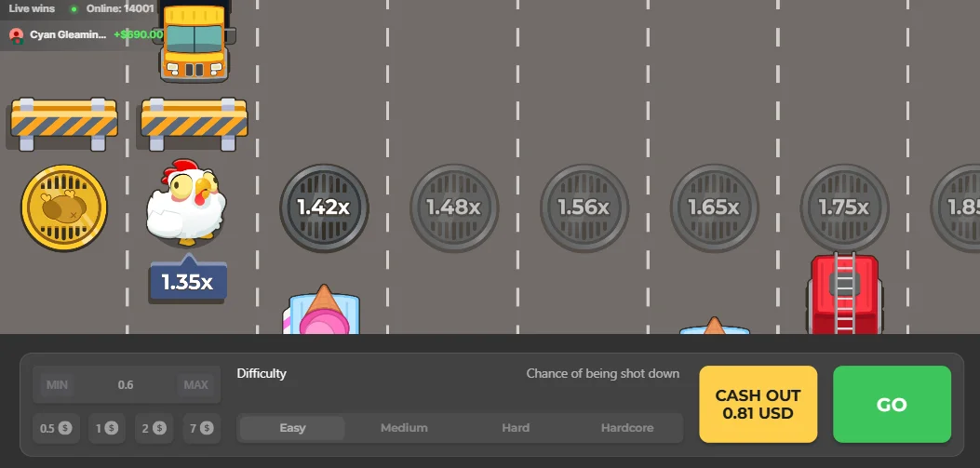
Task: Select the 1.42x manhole cover
Action: (324, 208)
